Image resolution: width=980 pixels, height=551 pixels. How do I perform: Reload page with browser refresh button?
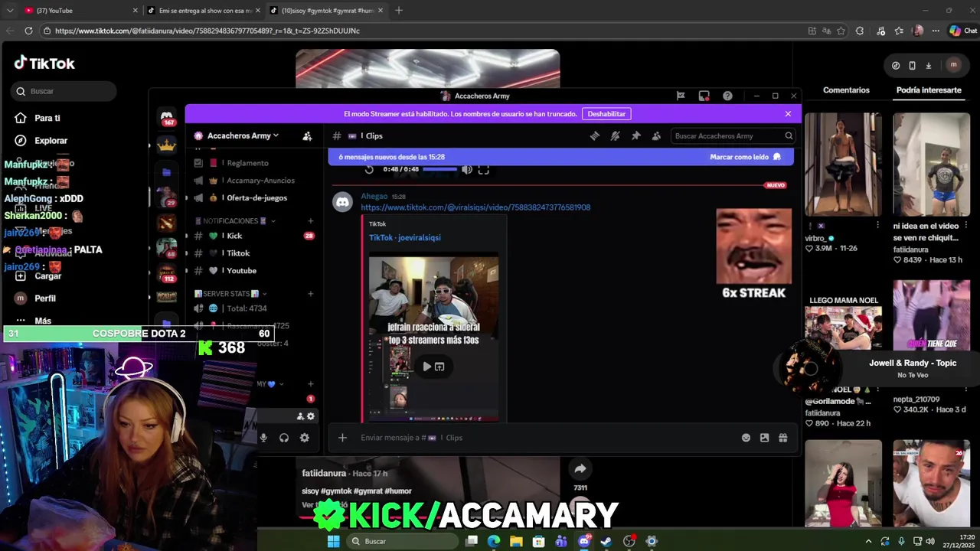pos(28,31)
